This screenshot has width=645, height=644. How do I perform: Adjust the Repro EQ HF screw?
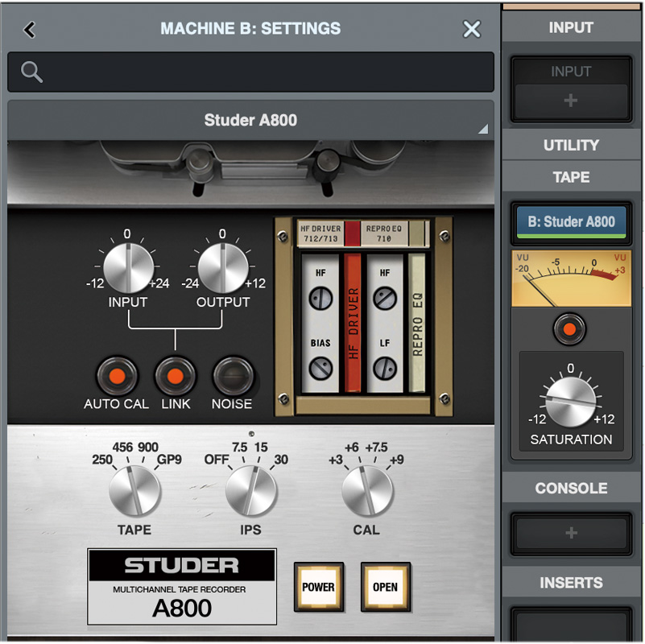click(385, 298)
